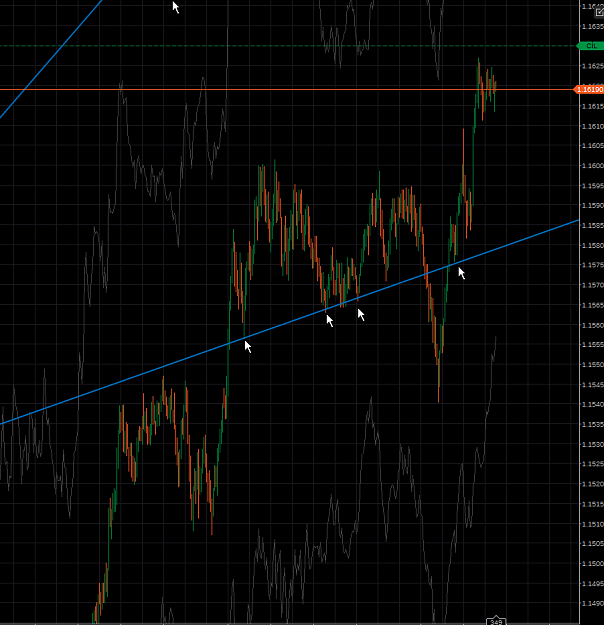This screenshot has height=625, width=604.
Task: Click the 1.1540 price axis label
Action: (592, 404)
